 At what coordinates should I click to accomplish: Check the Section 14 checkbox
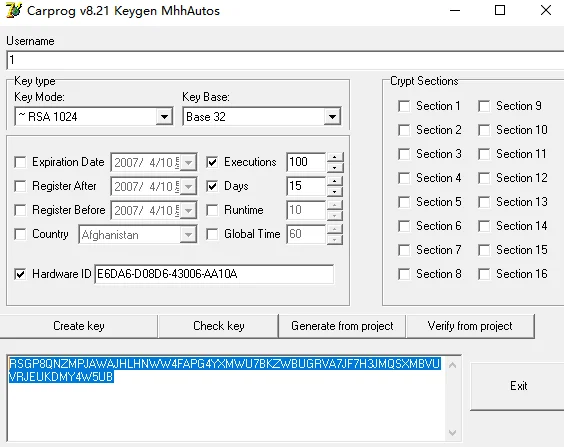pyautogui.click(x=484, y=226)
